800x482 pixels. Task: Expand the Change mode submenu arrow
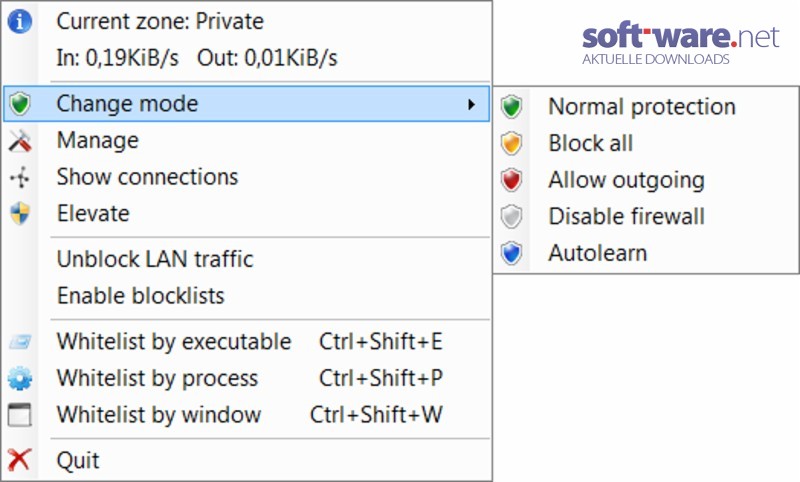click(471, 105)
